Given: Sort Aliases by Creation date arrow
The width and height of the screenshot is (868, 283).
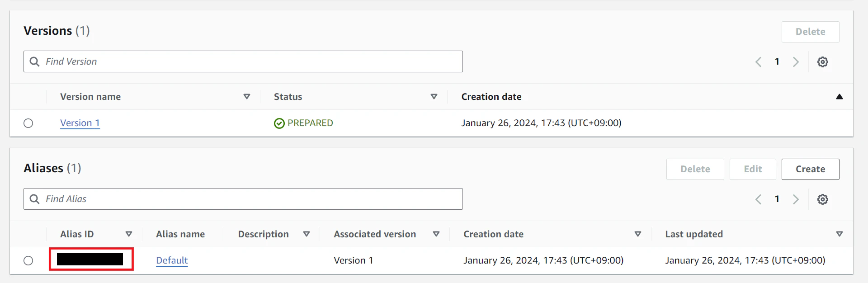Looking at the screenshot, I should (x=638, y=234).
